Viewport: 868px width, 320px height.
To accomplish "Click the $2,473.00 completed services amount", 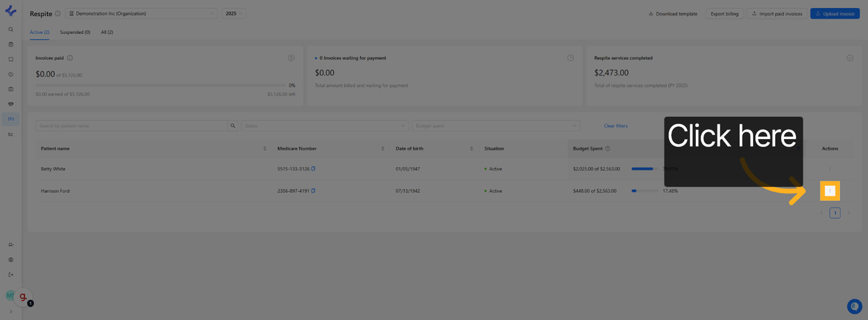I will pyautogui.click(x=611, y=72).
